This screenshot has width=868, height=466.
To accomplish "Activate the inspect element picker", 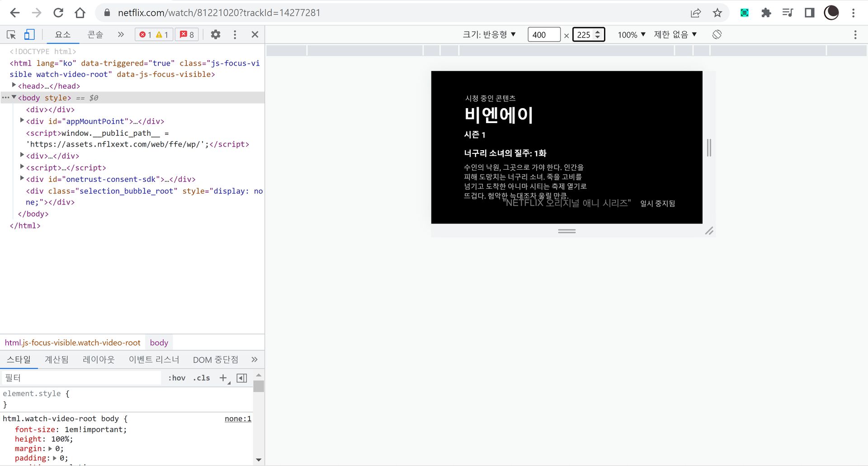I will tap(11, 34).
